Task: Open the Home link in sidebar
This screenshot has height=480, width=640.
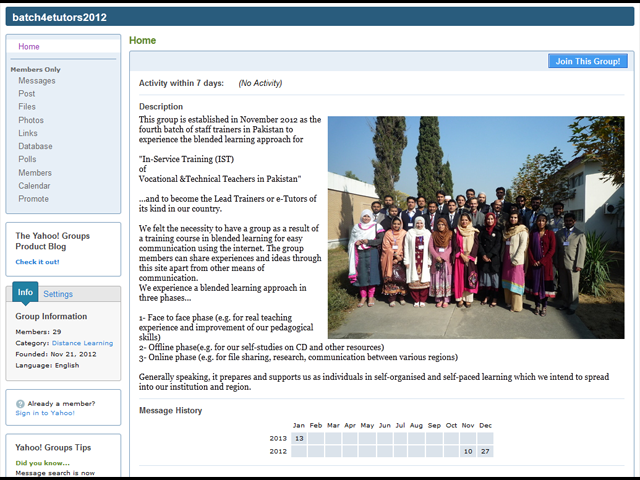Action: (x=29, y=47)
